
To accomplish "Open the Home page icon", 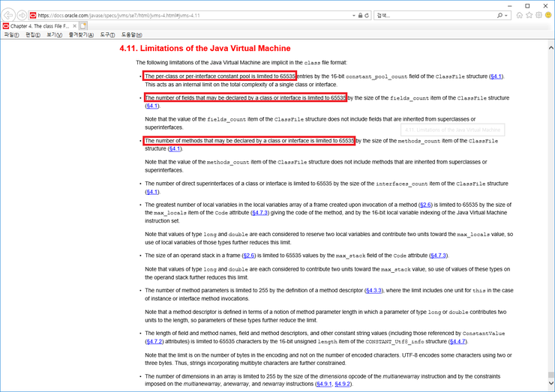I will pyautogui.click(x=520, y=15).
